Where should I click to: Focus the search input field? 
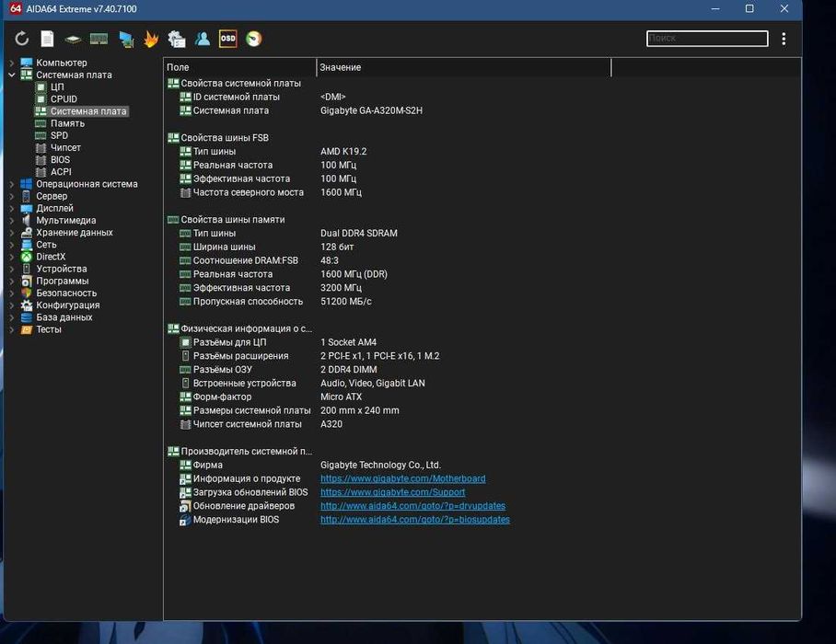(x=707, y=39)
